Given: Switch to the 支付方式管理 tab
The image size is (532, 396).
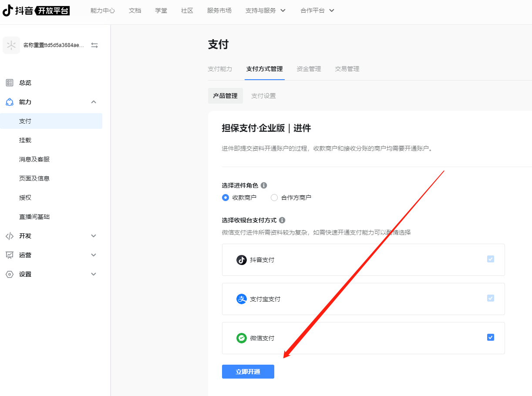Looking at the screenshot, I should (264, 69).
